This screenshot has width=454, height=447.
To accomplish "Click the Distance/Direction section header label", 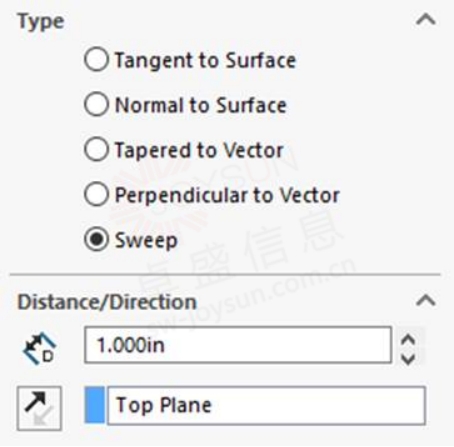I will (107, 302).
